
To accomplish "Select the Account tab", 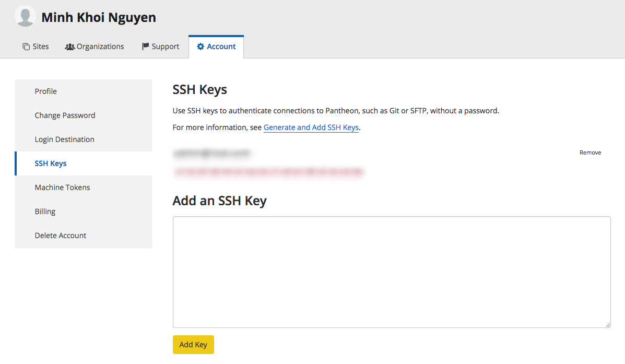I will click(216, 46).
